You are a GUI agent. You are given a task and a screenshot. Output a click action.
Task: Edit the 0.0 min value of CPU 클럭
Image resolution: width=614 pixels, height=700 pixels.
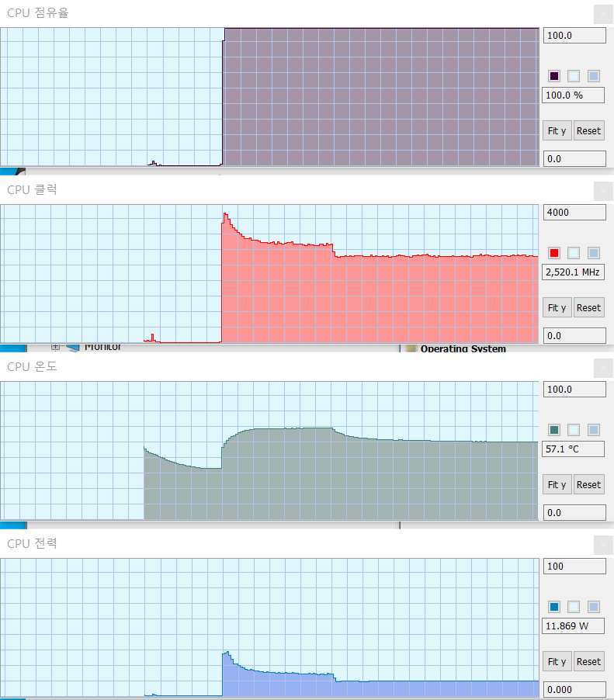574,335
